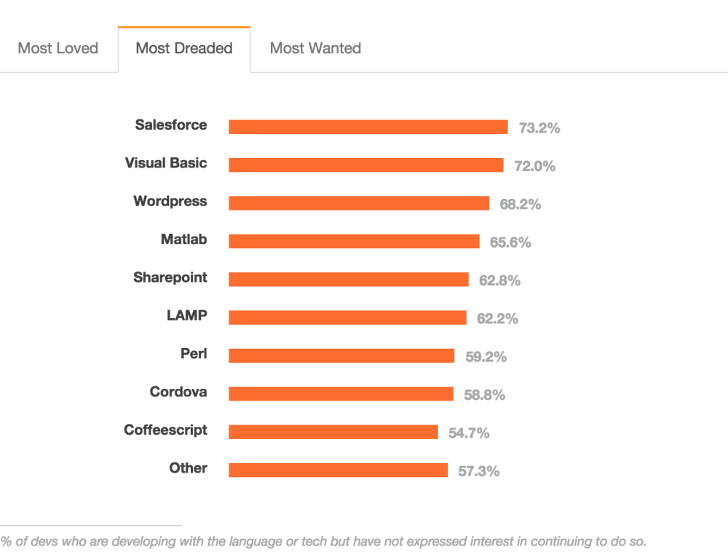This screenshot has height=560, width=728.
Task: Click the Matlab bar
Action: coord(354,241)
